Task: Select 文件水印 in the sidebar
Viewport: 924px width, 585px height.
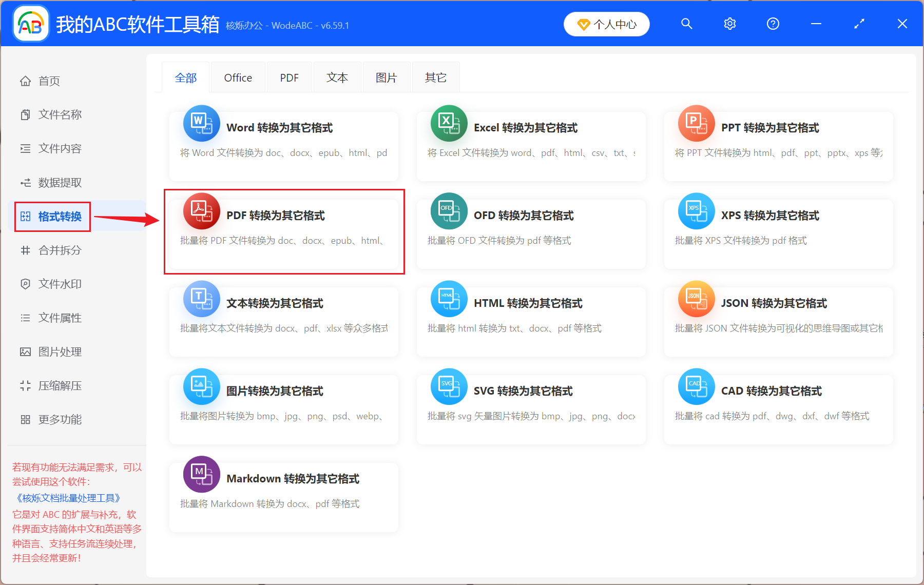Action: (x=59, y=284)
